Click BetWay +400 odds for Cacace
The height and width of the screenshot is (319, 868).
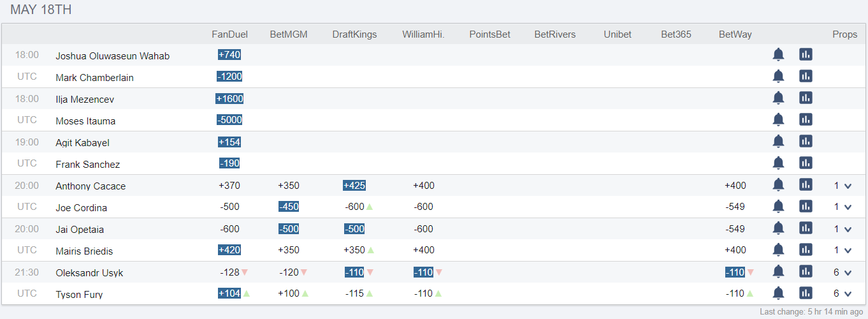point(735,186)
